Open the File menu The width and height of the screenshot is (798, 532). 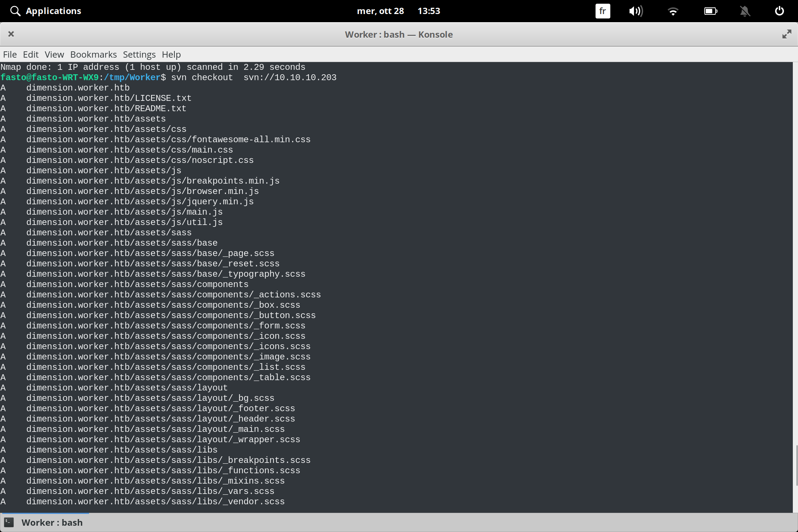click(10, 54)
